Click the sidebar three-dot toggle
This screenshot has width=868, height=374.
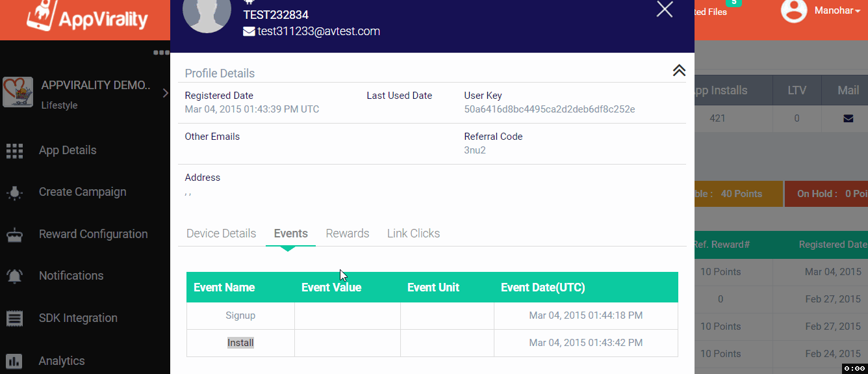coord(161,52)
